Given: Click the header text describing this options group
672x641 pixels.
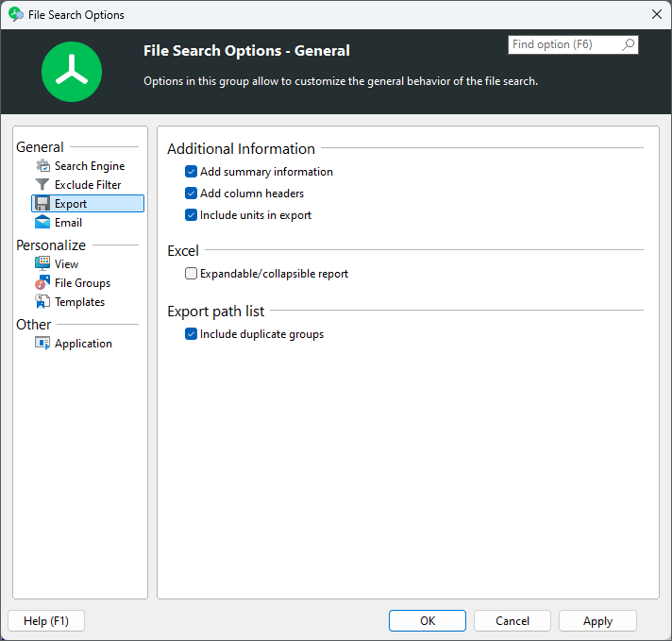Looking at the screenshot, I should pos(341,81).
